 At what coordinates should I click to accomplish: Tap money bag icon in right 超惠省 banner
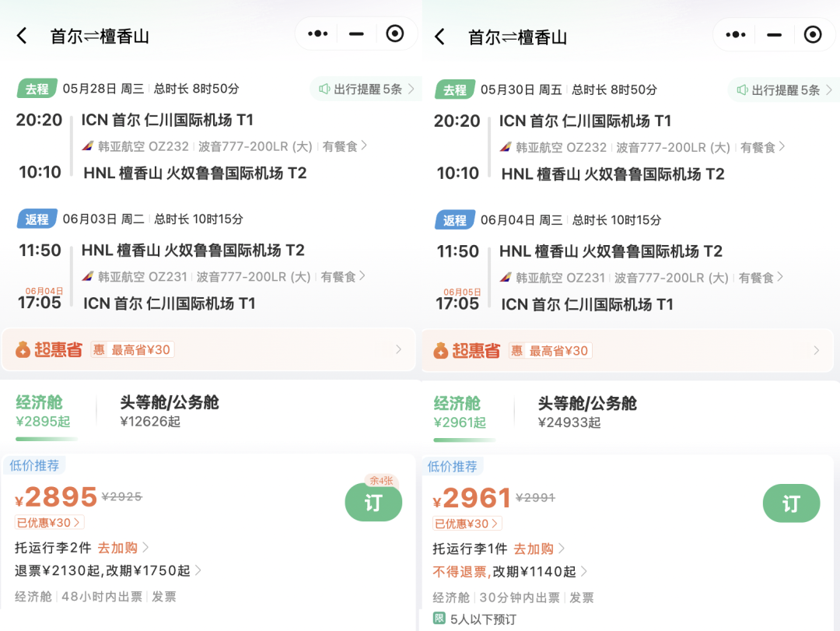[440, 351]
